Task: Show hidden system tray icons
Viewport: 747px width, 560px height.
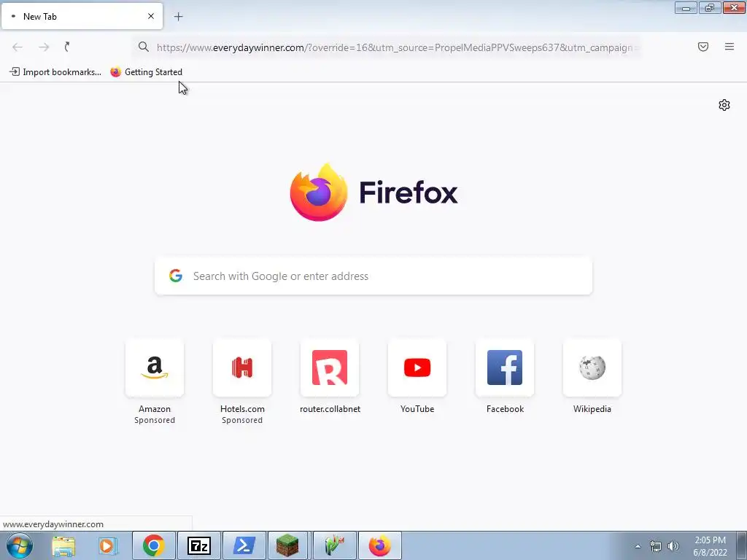Action: pyautogui.click(x=638, y=546)
